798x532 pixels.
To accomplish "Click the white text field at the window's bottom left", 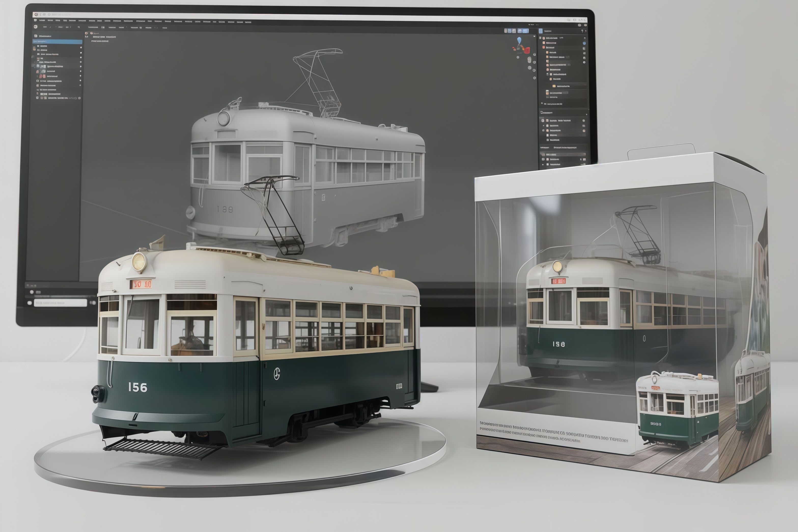I will pos(60,303).
